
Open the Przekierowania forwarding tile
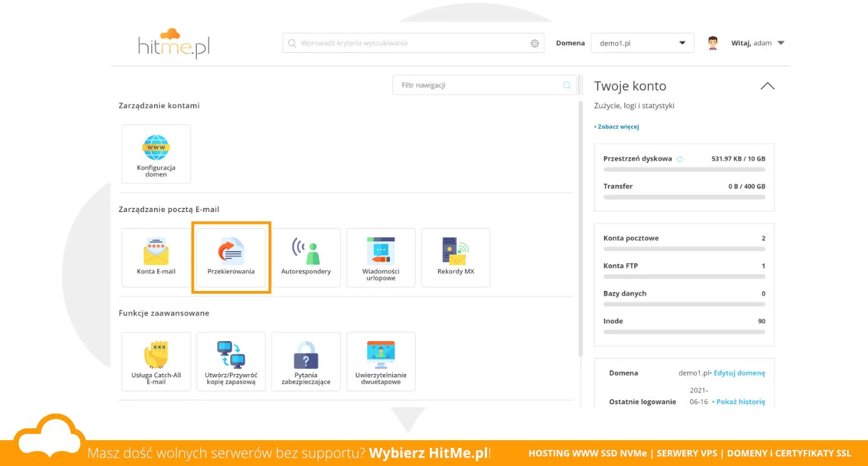(x=231, y=257)
